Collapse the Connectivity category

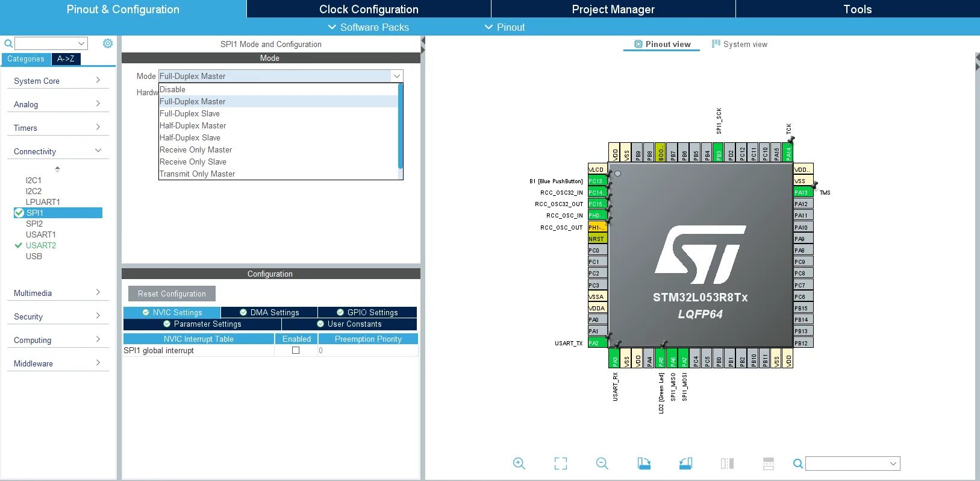coord(58,151)
